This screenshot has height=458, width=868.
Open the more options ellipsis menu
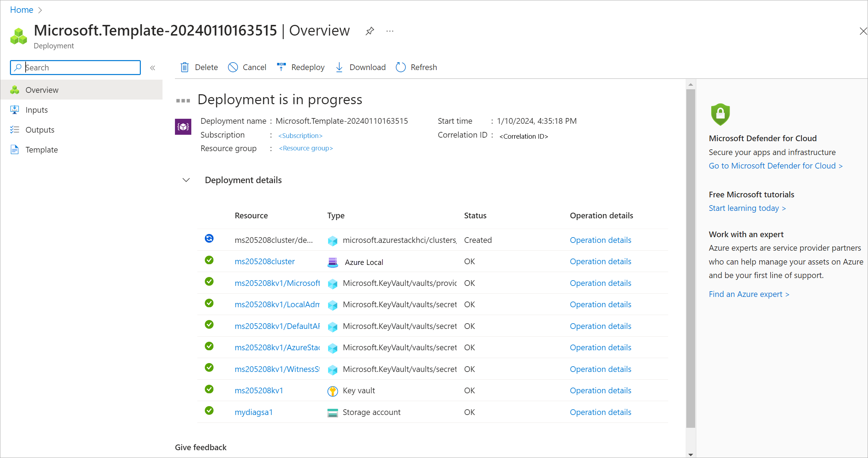coord(390,31)
